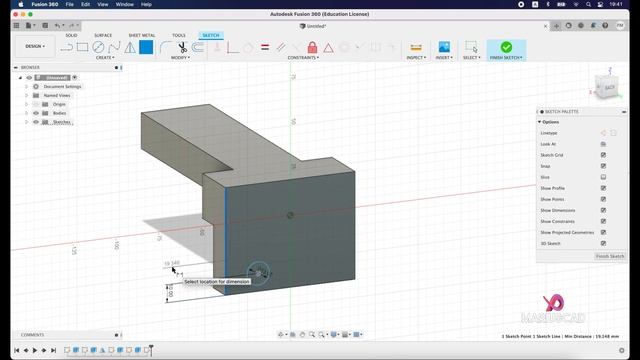Apply the Fix/Unfix lock constraint
640x360 pixels.
click(x=312, y=47)
